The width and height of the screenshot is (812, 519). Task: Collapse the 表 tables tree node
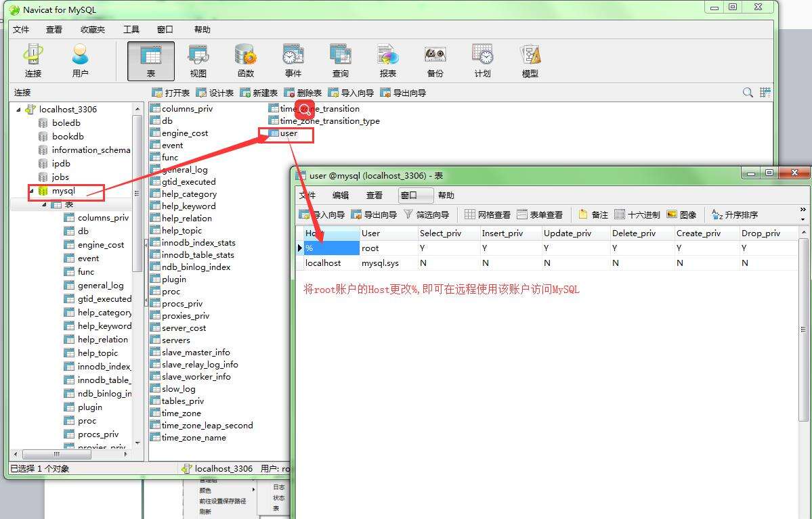[x=45, y=204]
